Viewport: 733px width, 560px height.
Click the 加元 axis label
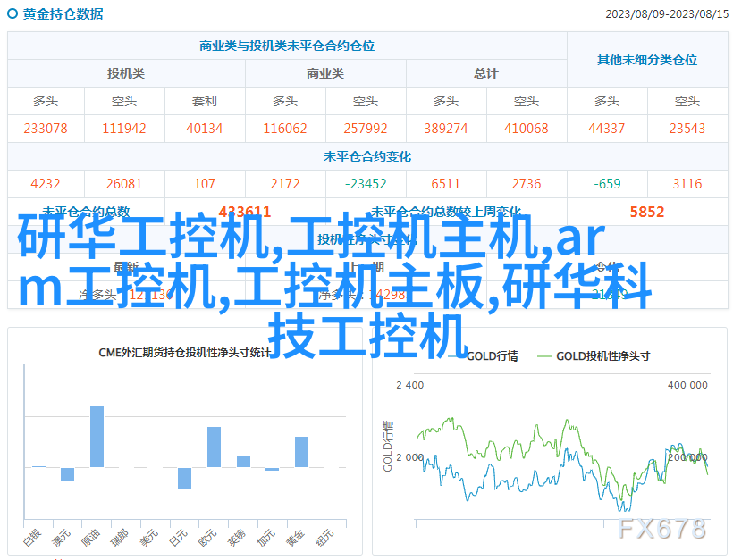click(266, 538)
